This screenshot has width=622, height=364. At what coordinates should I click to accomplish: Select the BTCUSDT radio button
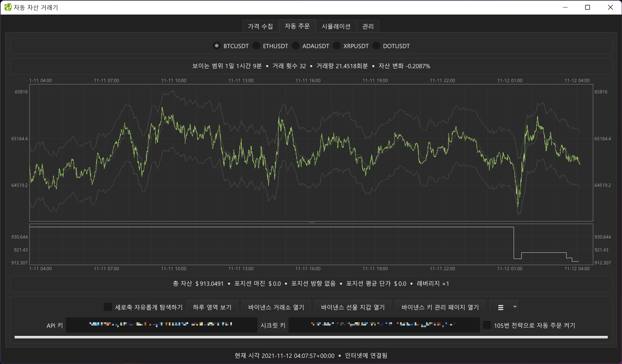217,46
